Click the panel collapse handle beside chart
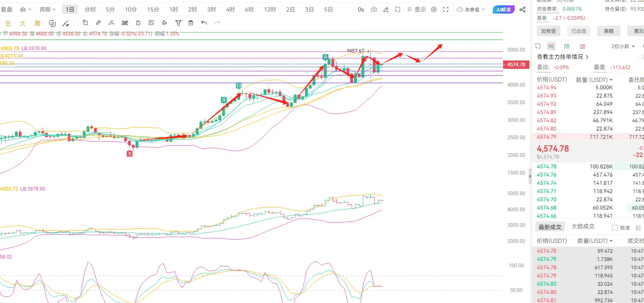The width and height of the screenshot is (644, 303). (x=530, y=176)
